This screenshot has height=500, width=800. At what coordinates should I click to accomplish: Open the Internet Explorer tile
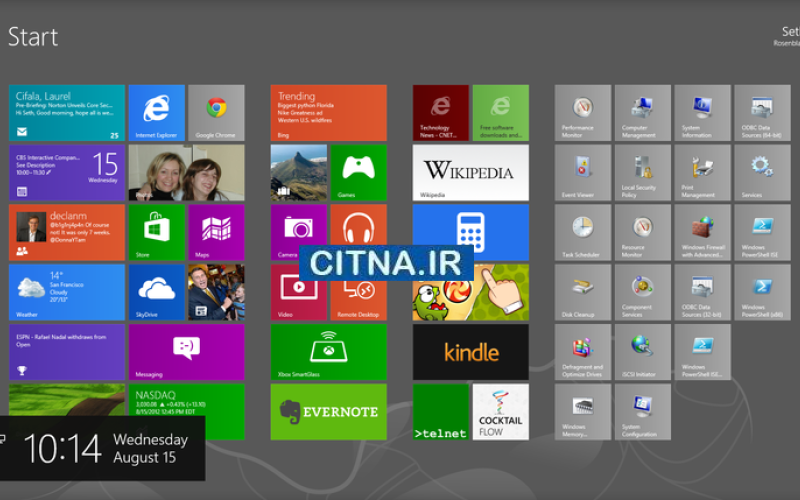coord(156,112)
